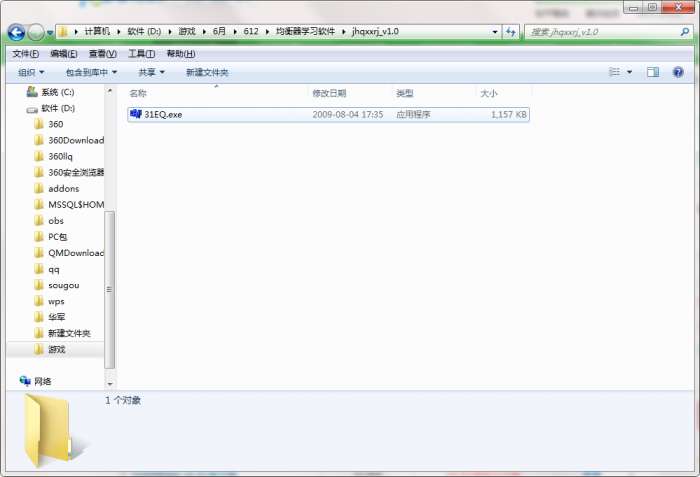Image resolution: width=700 pixels, height=477 pixels.
Task: Expand arrow after 软件 (D:) in breadcrumb
Action: coord(170,32)
